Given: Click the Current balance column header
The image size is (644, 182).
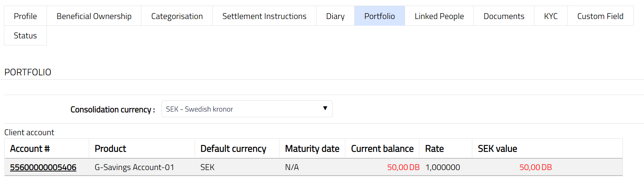Looking at the screenshot, I should click(382, 149).
